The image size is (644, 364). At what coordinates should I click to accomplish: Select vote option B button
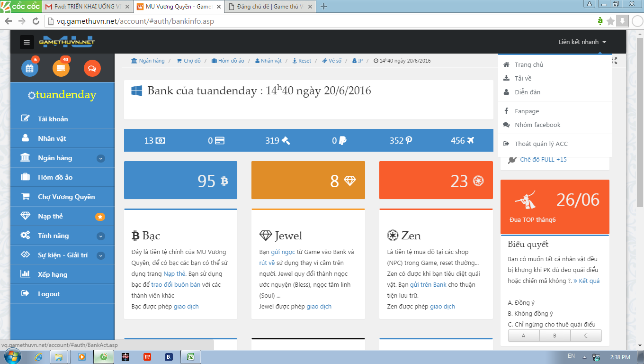point(555,336)
